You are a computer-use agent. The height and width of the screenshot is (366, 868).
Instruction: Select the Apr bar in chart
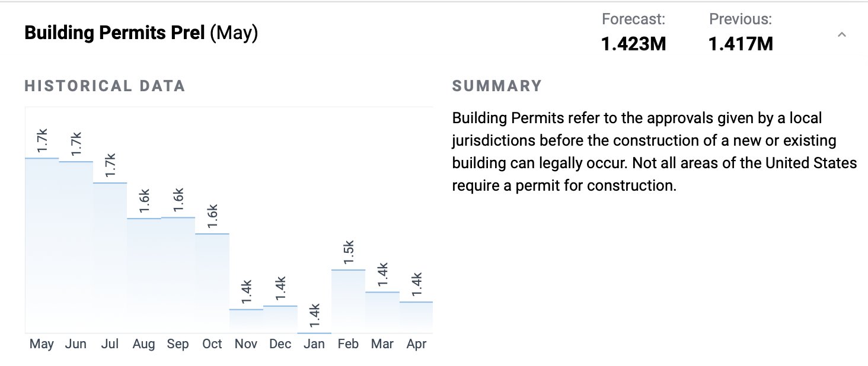pos(416,317)
